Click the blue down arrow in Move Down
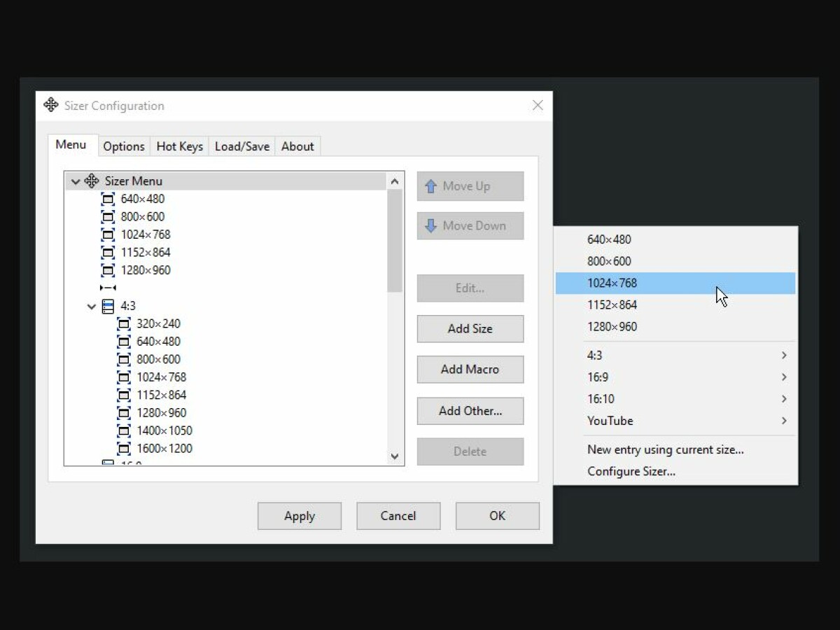Viewport: 840px width, 630px height. [431, 226]
